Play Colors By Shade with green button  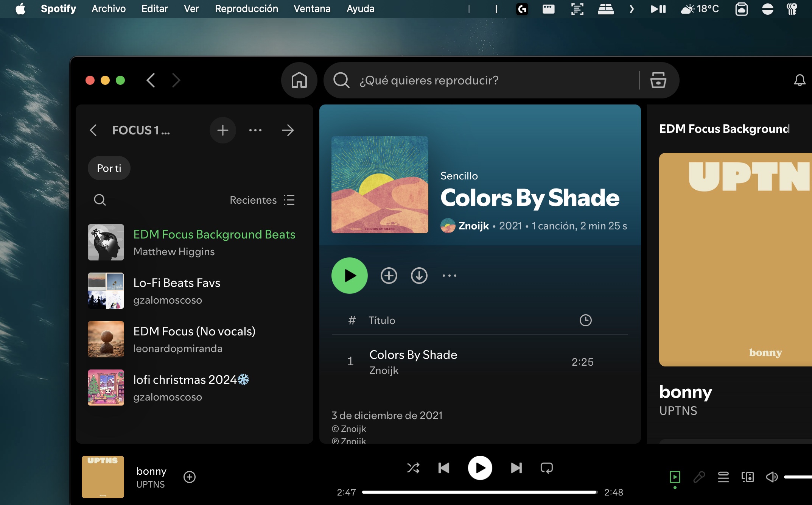click(x=350, y=276)
